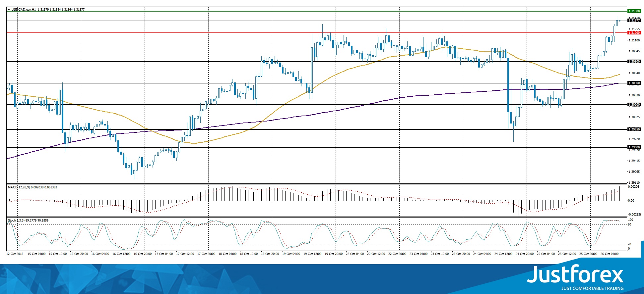Click the 1.29415 price axis value
The width and height of the screenshot is (644, 294).
pos(634,161)
